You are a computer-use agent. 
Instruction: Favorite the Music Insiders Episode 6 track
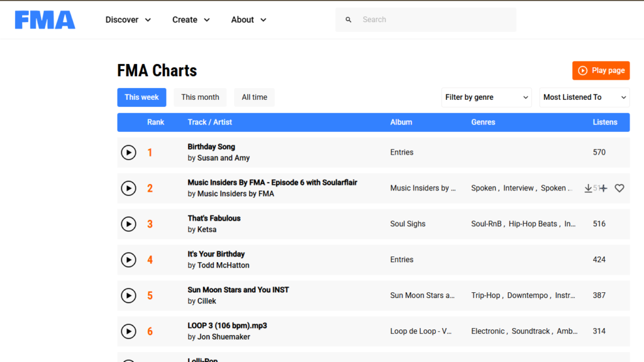[619, 188]
